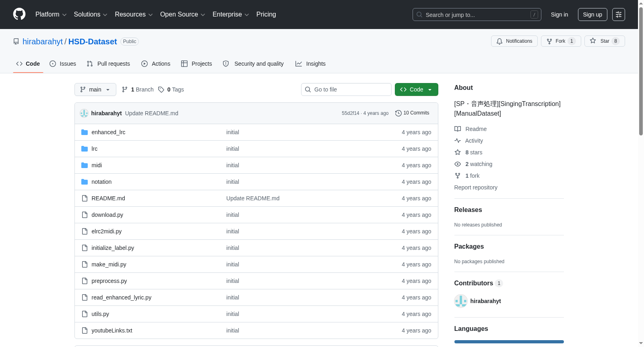Click the branch icon beside 1 Branch
Viewport: 644px width, 347px height.
[x=125, y=89]
